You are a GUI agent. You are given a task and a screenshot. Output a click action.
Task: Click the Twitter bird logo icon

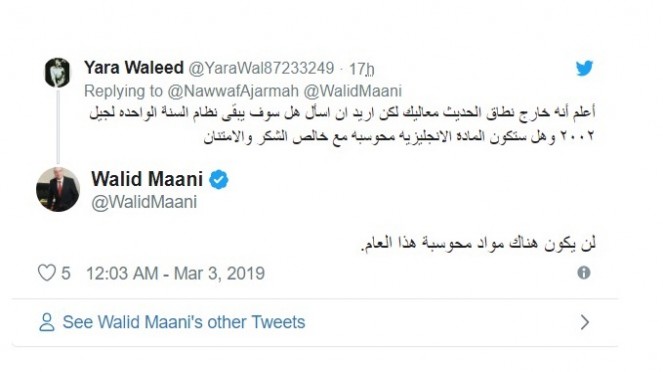pos(584,68)
